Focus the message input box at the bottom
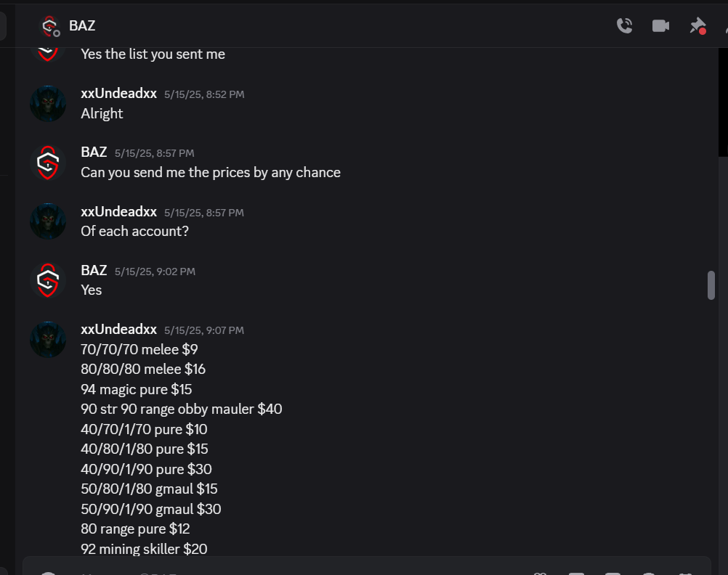Screen dimensions: 728x575 pos(367,566)
